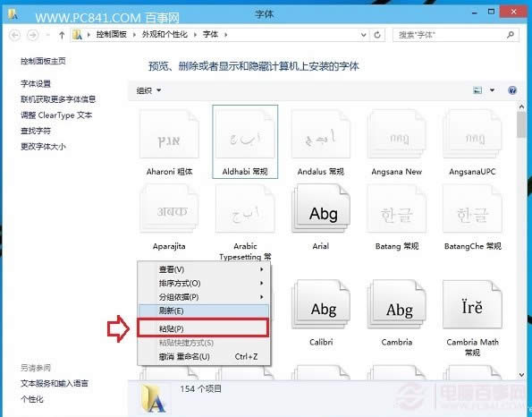Screen dimensions: 532x417
Task: Open 文本服务和输入语言 link
Action: tap(55, 383)
